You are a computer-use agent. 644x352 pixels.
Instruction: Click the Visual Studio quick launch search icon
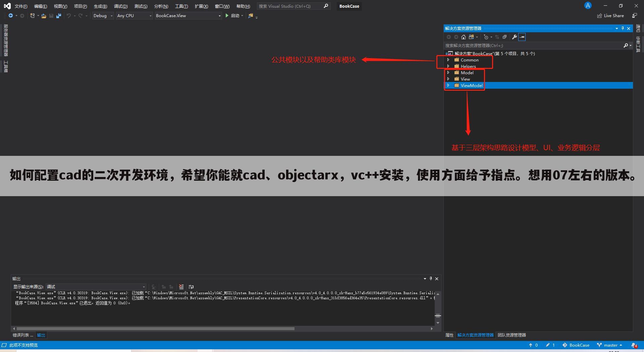tap(326, 6)
